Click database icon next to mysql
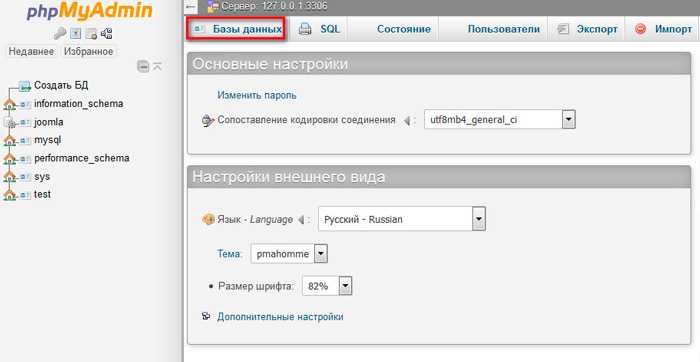 pos(25,141)
